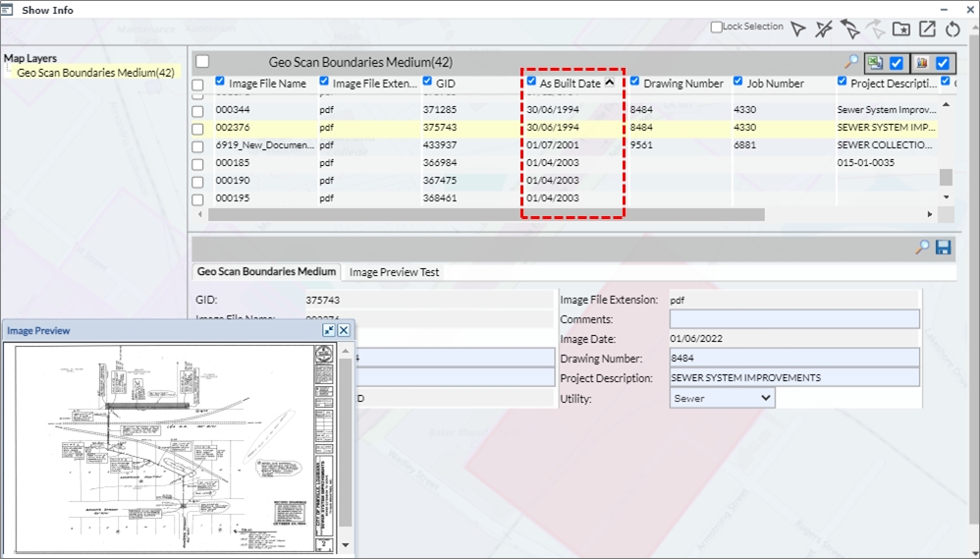Image resolution: width=980 pixels, height=559 pixels.
Task: Click the Excel export icon
Action: tap(873, 63)
